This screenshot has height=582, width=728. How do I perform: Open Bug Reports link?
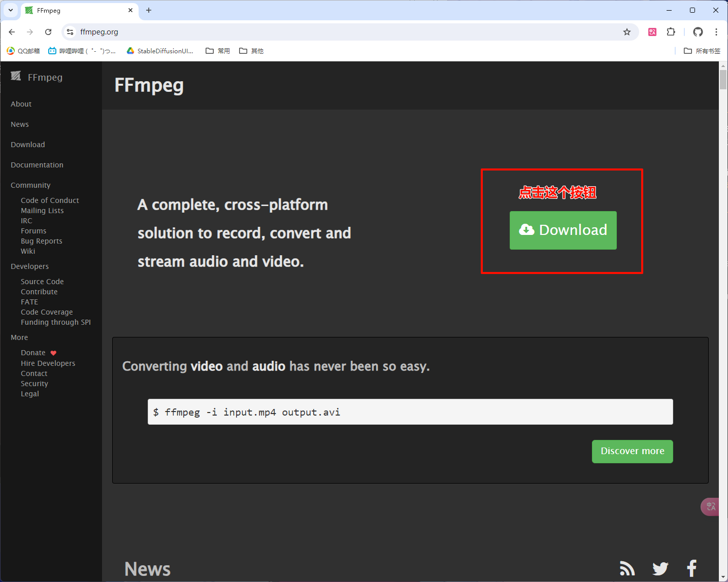point(42,241)
